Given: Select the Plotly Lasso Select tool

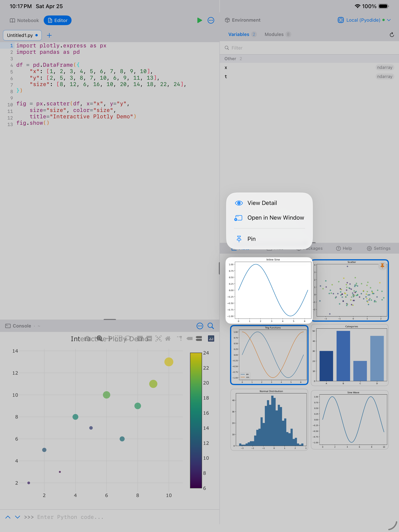Looking at the screenshot, I should [x=128, y=339].
